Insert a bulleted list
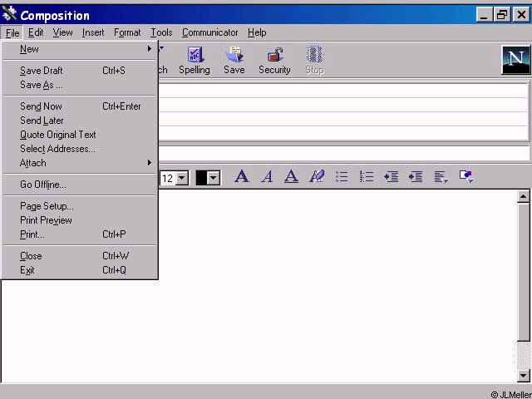The image size is (532, 399). tap(342, 177)
